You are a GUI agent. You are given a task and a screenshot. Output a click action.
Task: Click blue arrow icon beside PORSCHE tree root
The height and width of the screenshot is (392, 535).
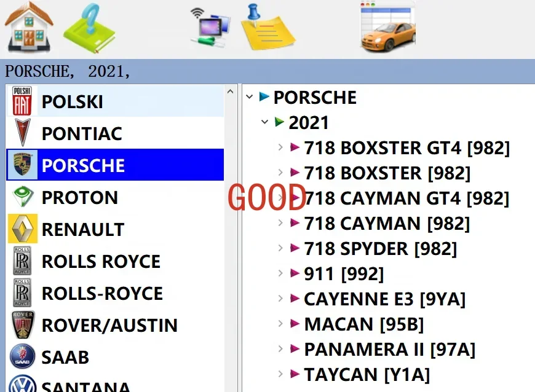pyautogui.click(x=264, y=97)
